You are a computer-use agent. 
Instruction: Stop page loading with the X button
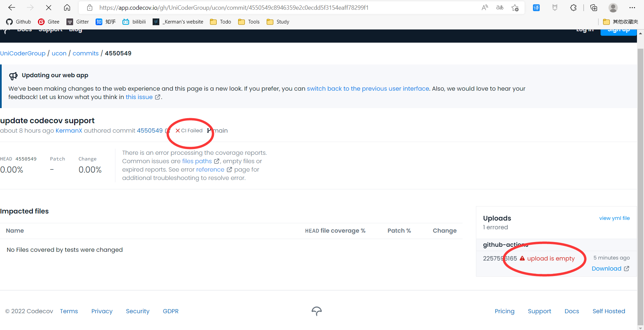click(x=48, y=7)
